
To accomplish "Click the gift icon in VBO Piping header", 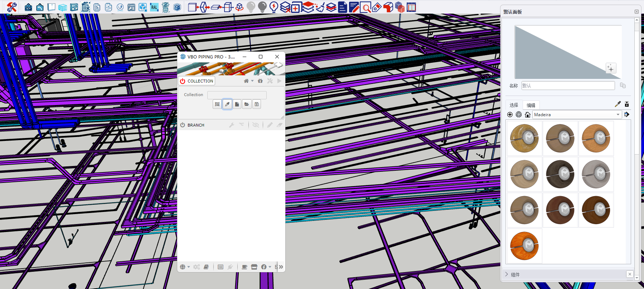I will click(x=260, y=81).
